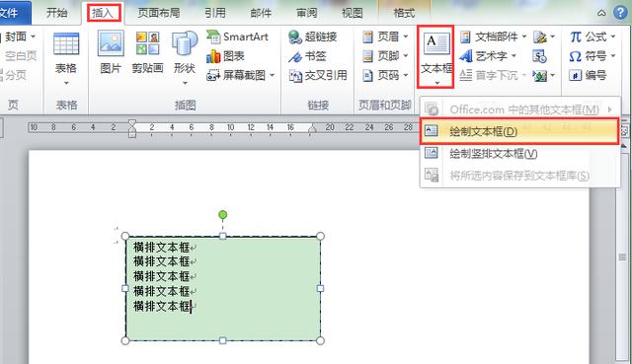Open the 剪贴画 clip art pane
Screen dimensions: 632x364
[147, 53]
